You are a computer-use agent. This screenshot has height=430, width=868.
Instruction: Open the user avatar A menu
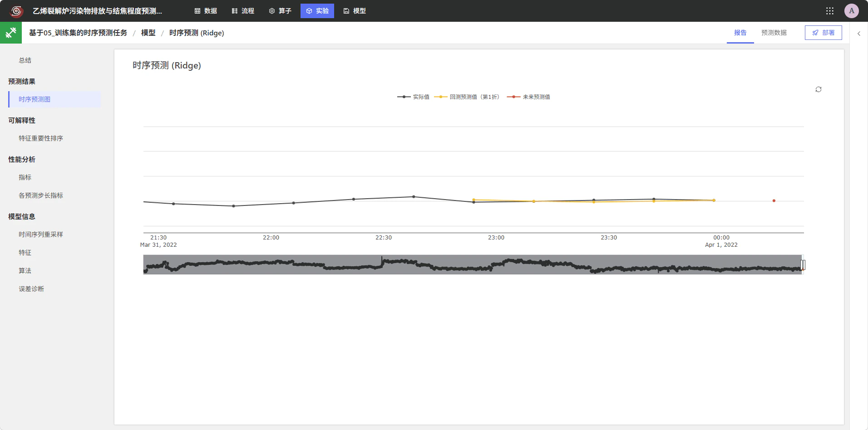click(851, 11)
